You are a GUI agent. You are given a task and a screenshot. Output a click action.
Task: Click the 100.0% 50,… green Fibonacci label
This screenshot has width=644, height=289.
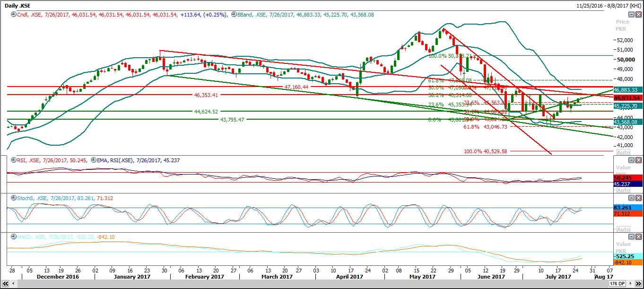click(450, 56)
